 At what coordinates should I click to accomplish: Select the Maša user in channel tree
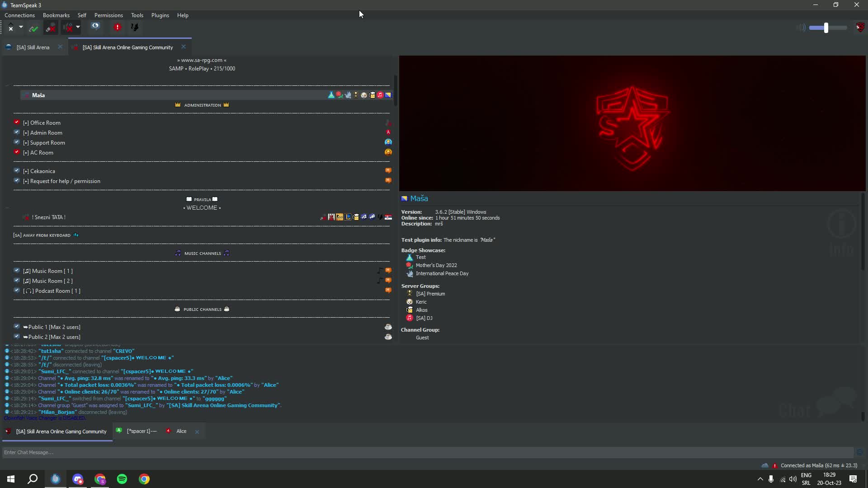click(x=38, y=95)
